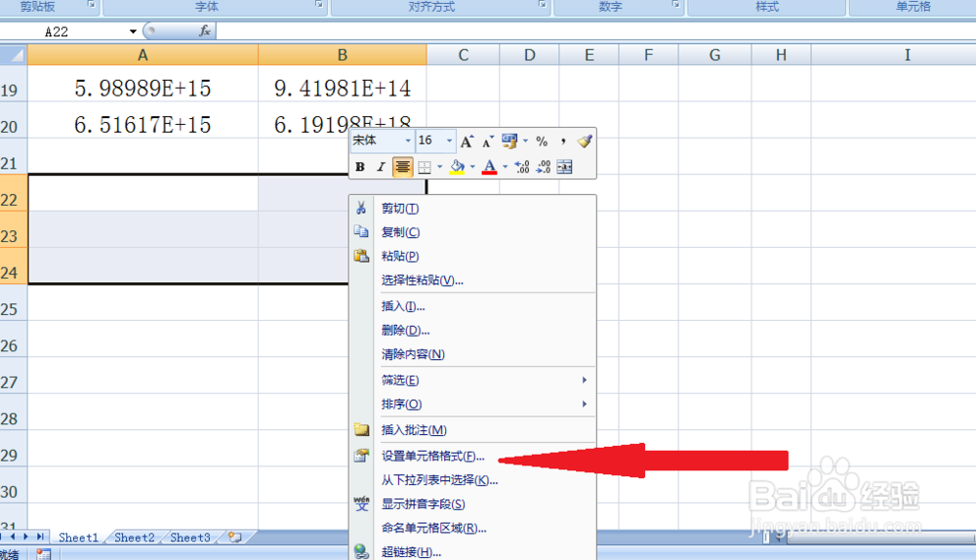Choose 超链接 hyperlink entry
This screenshot has width=976, height=560.
(472, 551)
